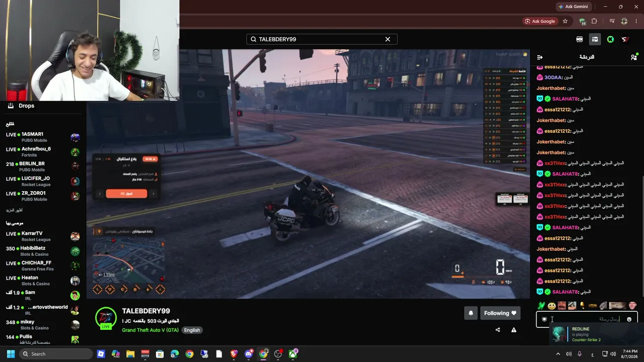Open chat users list icon
The height and width of the screenshot is (362, 644).
point(633,57)
